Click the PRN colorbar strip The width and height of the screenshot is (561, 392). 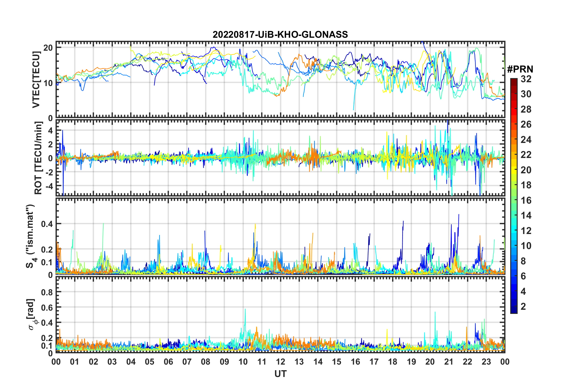[x=514, y=196]
